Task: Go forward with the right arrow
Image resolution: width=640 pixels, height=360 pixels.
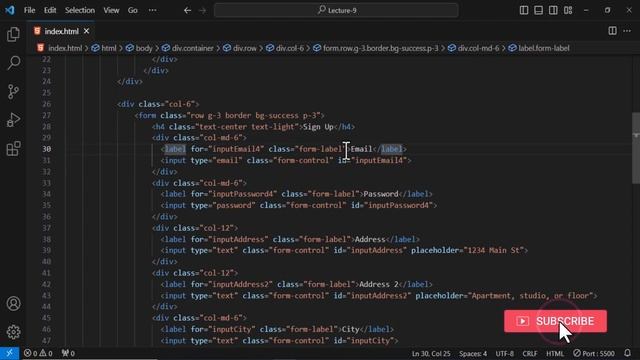Action: (x=202, y=10)
